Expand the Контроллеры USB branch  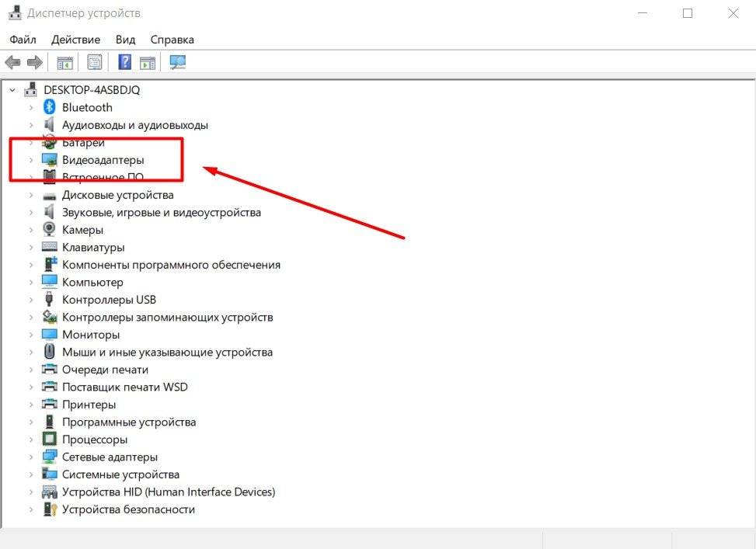pos(31,300)
